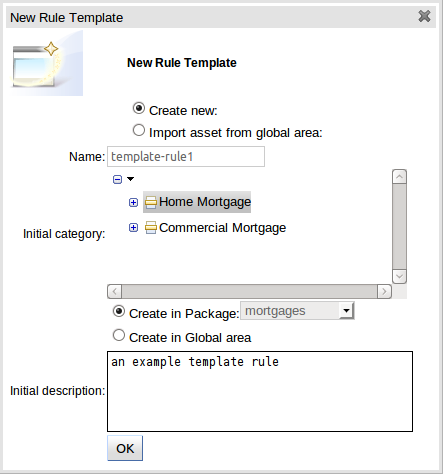Select the Home Mortgage category
The image size is (443, 474).
205,202
